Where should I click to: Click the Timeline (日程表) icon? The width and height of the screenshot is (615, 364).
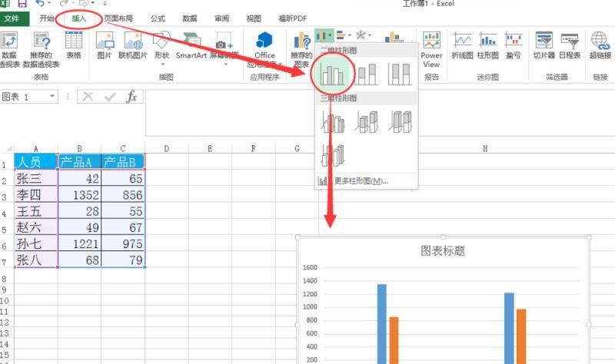pos(570,41)
